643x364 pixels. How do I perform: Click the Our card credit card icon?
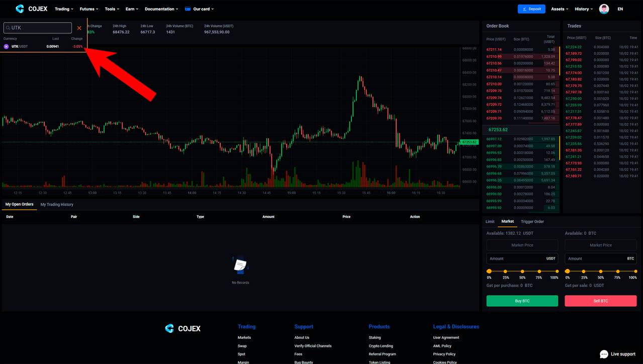[x=188, y=9]
